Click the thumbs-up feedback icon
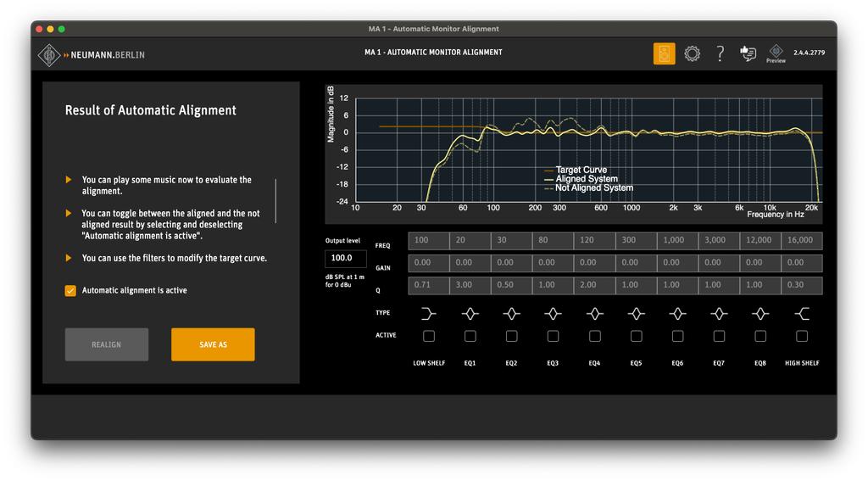 tap(748, 53)
